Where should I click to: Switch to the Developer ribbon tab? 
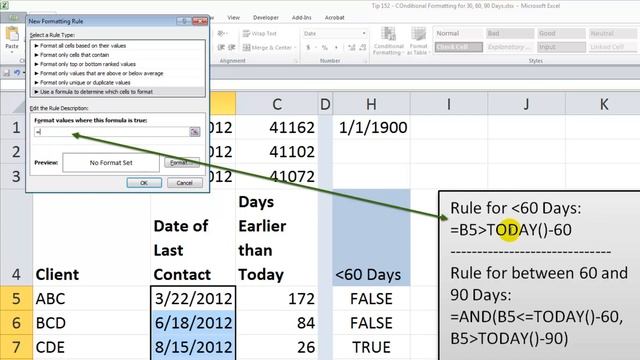[x=266, y=18]
